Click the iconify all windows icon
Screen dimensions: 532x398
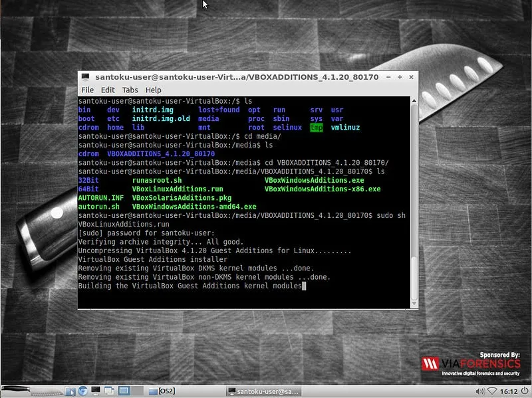[109, 391]
